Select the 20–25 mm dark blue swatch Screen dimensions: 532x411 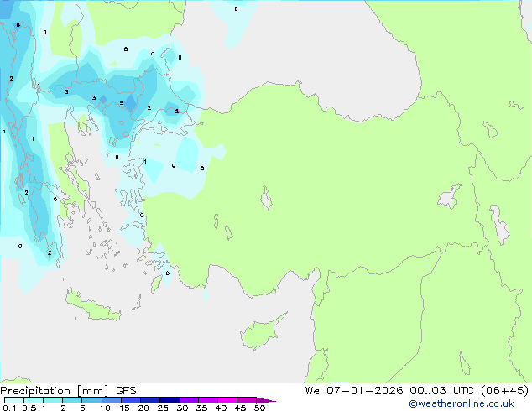pos(150,400)
